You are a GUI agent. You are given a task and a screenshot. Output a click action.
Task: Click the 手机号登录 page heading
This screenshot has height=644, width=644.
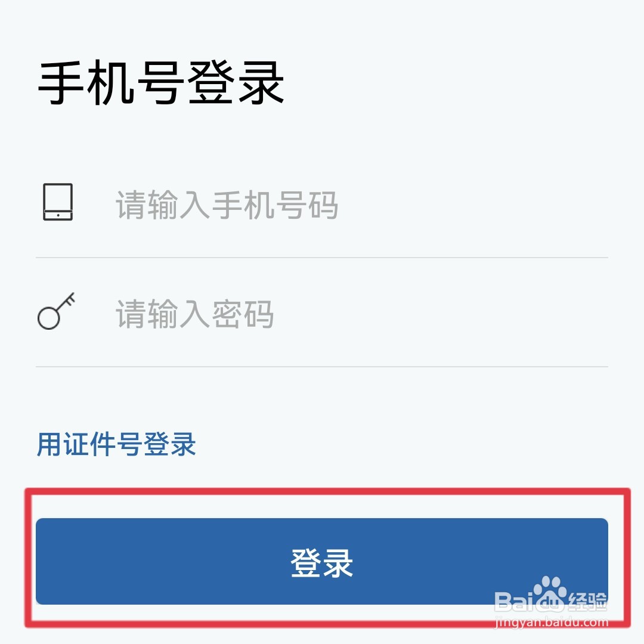click(x=161, y=82)
